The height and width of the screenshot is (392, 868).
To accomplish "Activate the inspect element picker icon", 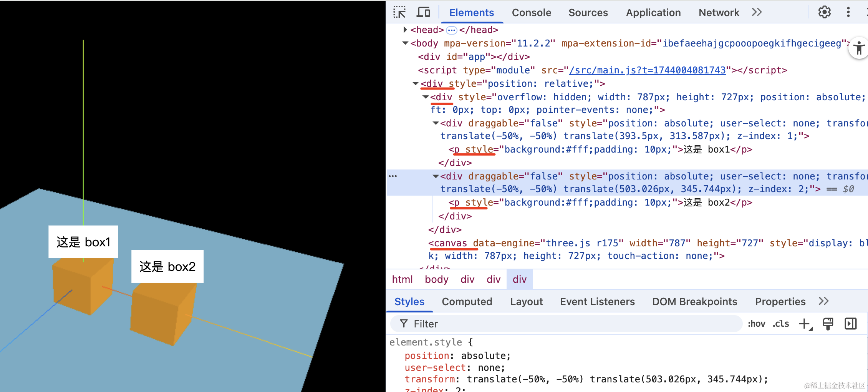I will tap(399, 12).
